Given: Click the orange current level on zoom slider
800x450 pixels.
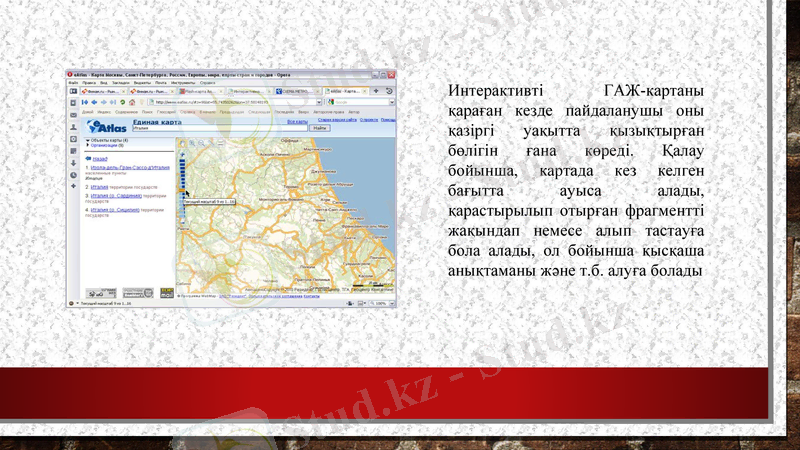Looking at the screenshot, I should [x=182, y=190].
